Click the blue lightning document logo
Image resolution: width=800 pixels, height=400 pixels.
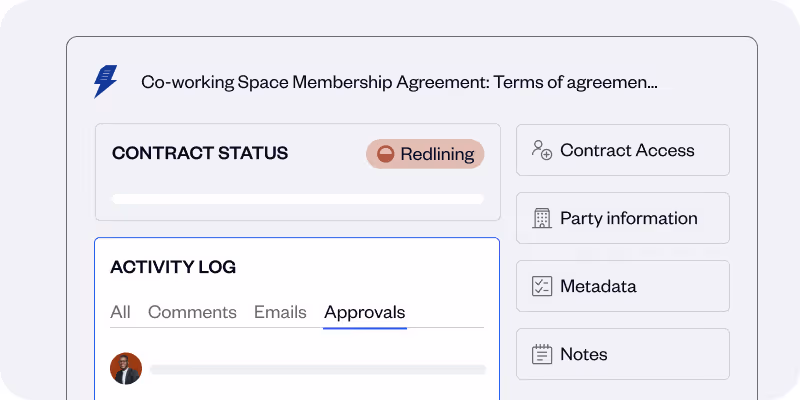click(105, 81)
